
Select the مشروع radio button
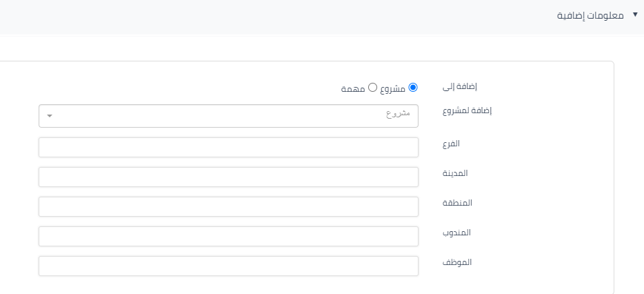(413, 88)
